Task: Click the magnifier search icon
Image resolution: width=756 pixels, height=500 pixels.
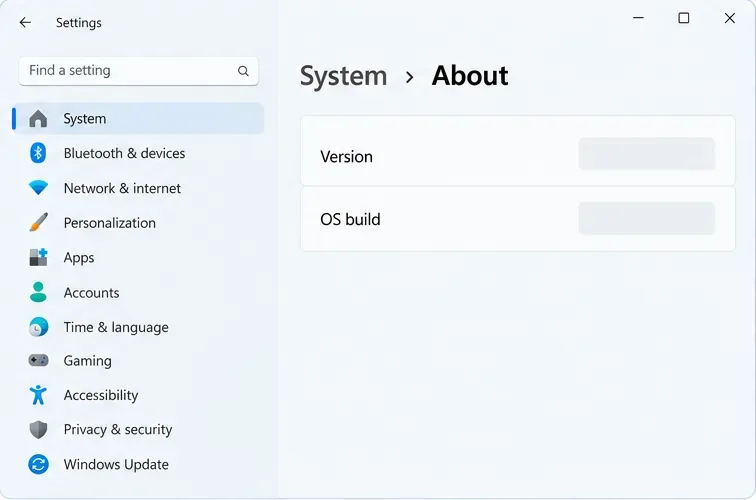Action: coord(243,71)
